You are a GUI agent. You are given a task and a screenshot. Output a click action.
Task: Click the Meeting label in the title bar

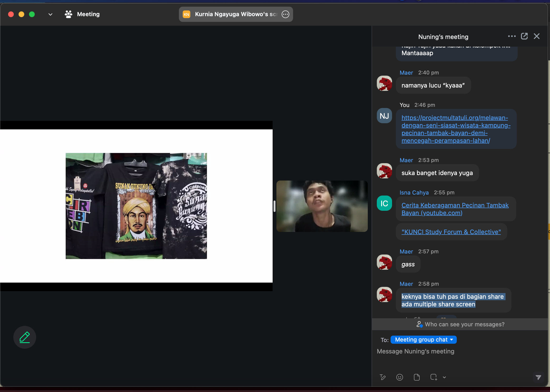pyautogui.click(x=88, y=14)
